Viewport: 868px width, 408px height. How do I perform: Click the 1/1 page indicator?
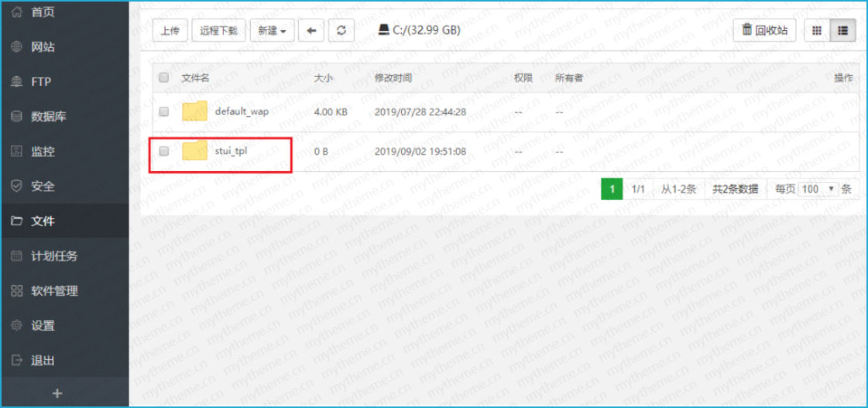point(638,190)
